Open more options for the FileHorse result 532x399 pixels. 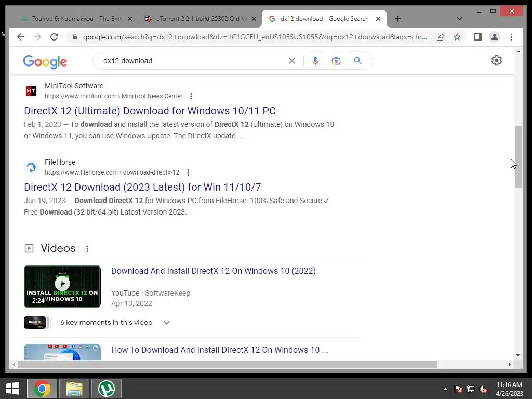tap(188, 172)
